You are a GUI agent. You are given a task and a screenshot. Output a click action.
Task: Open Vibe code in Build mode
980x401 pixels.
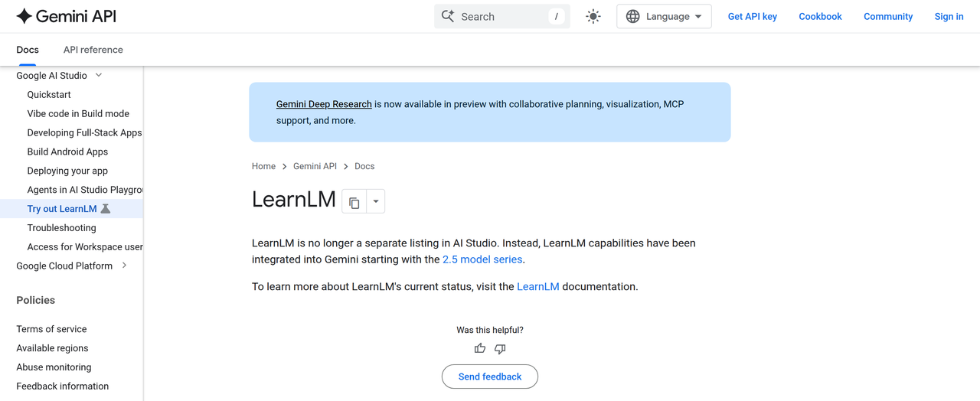[x=78, y=113]
